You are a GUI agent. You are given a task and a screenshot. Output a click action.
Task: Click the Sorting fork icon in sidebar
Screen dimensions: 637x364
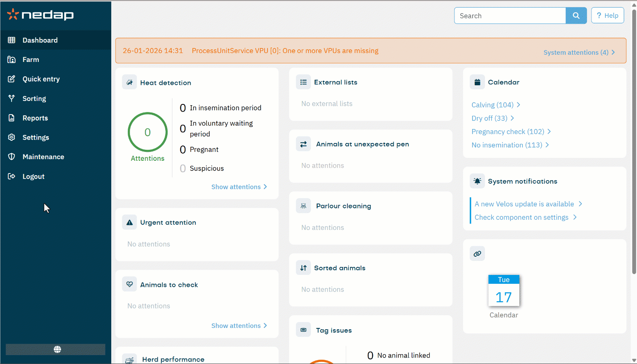[11, 98]
